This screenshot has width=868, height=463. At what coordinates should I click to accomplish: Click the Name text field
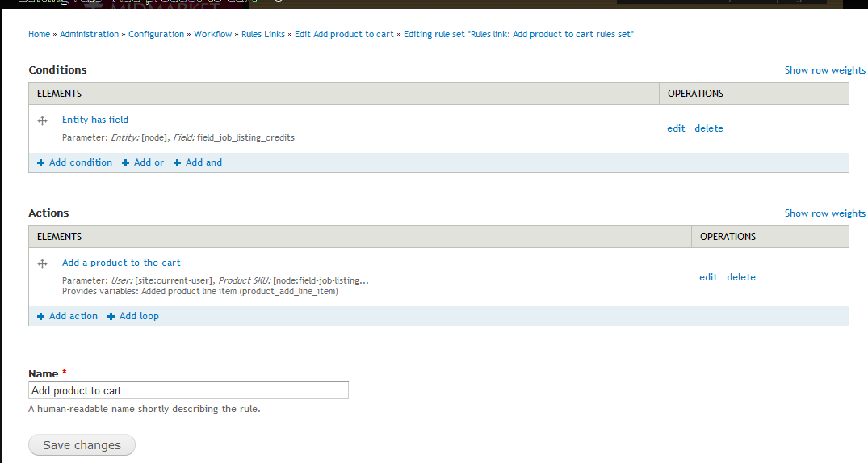pos(188,390)
